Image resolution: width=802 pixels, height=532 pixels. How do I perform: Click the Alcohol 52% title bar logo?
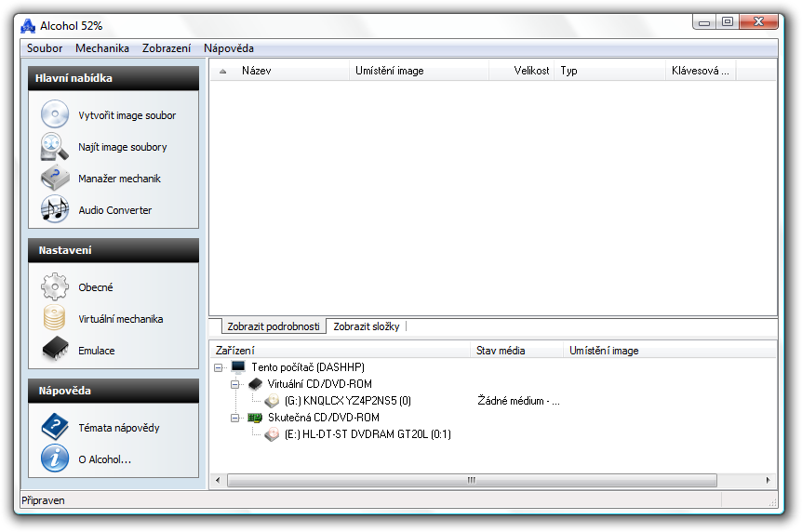(28, 26)
